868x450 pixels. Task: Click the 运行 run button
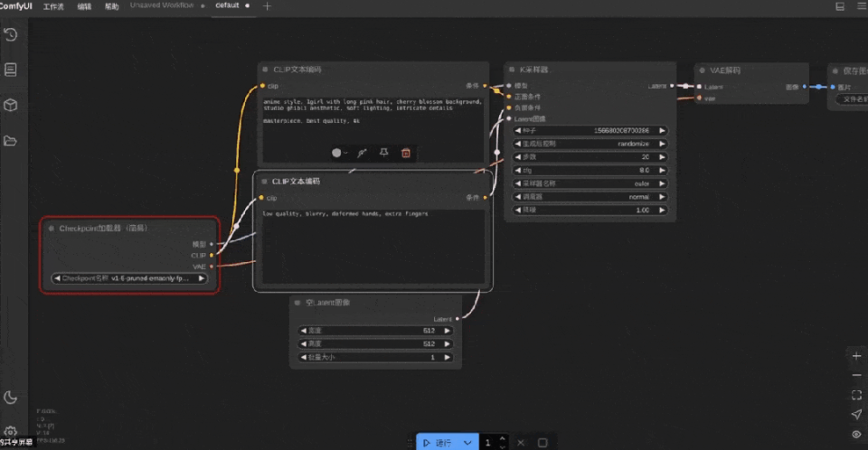point(438,443)
